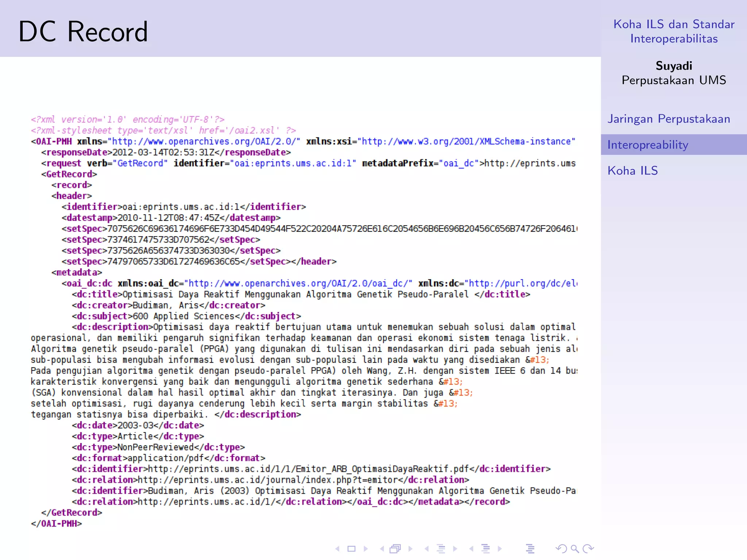
Task: Click the search magnifier icon
Action: point(575,549)
